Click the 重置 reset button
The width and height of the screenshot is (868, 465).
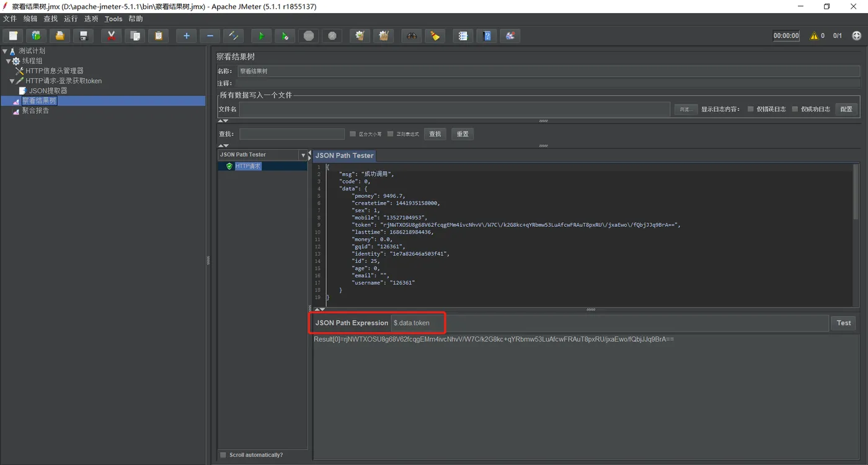tap(463, 134)
